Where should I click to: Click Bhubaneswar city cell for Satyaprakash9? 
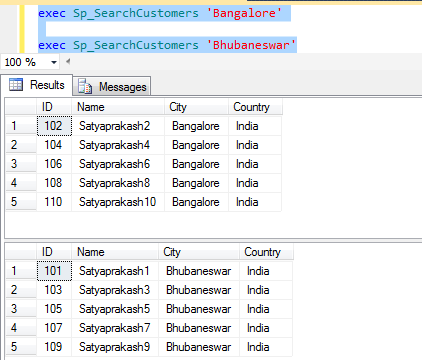[199, 347]
